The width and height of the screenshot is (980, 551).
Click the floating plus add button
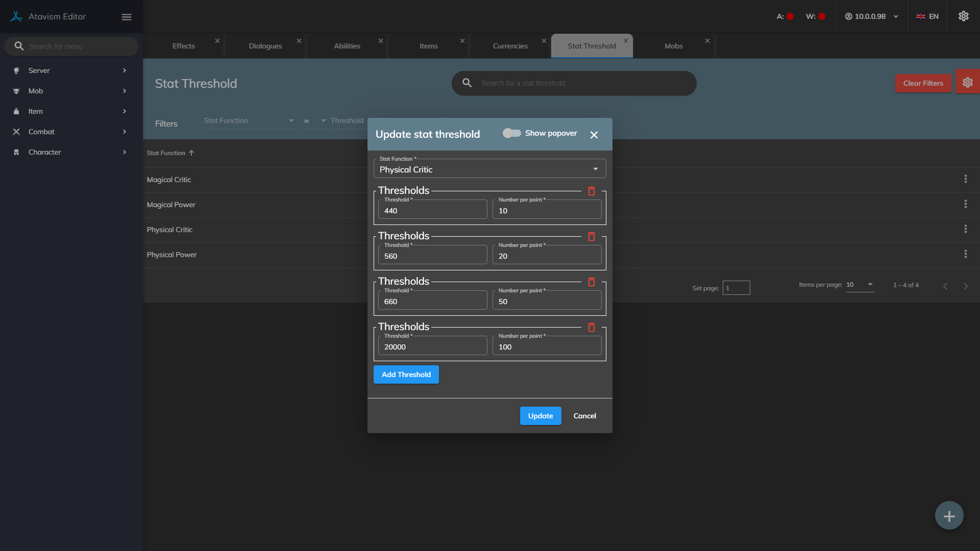tap(949, 516)
